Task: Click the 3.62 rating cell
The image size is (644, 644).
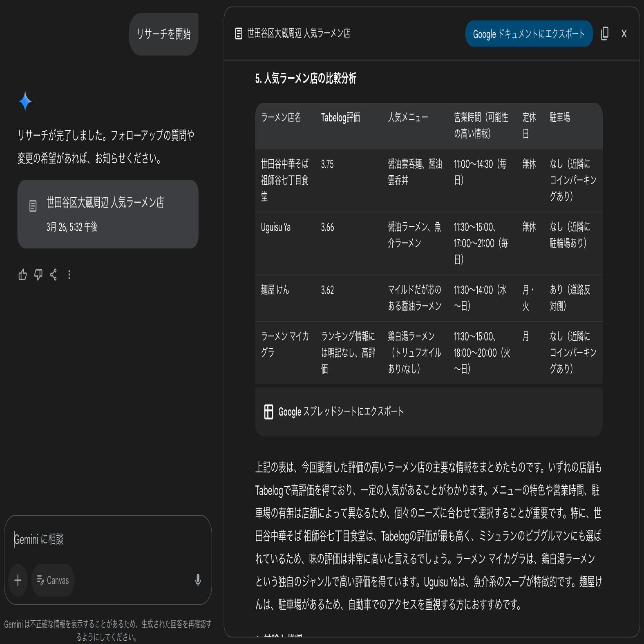Action: click(x=327, y=290)
